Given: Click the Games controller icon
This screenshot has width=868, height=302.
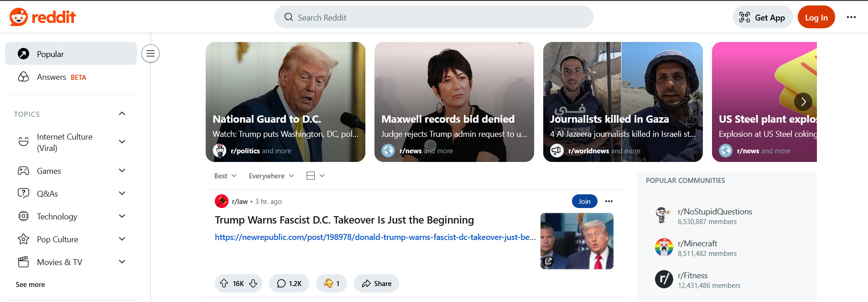Looking at the screenshot, I should [x=23, y=171].
